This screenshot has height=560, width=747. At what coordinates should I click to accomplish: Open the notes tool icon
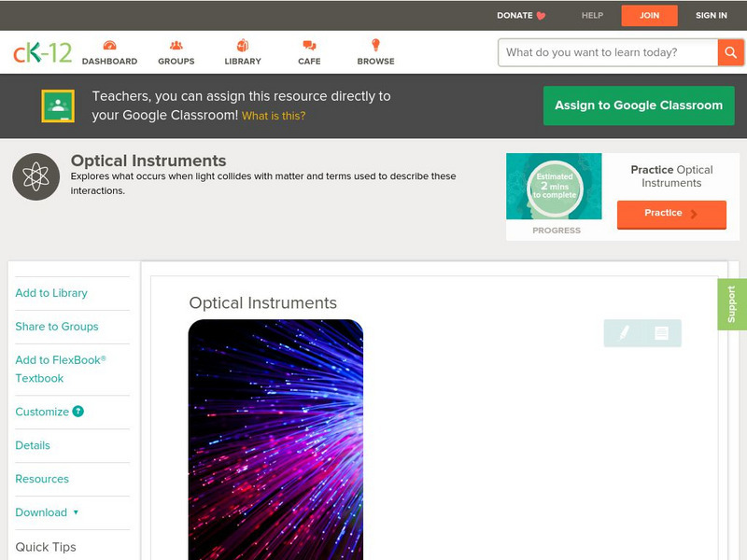click(x=661, y=333)
